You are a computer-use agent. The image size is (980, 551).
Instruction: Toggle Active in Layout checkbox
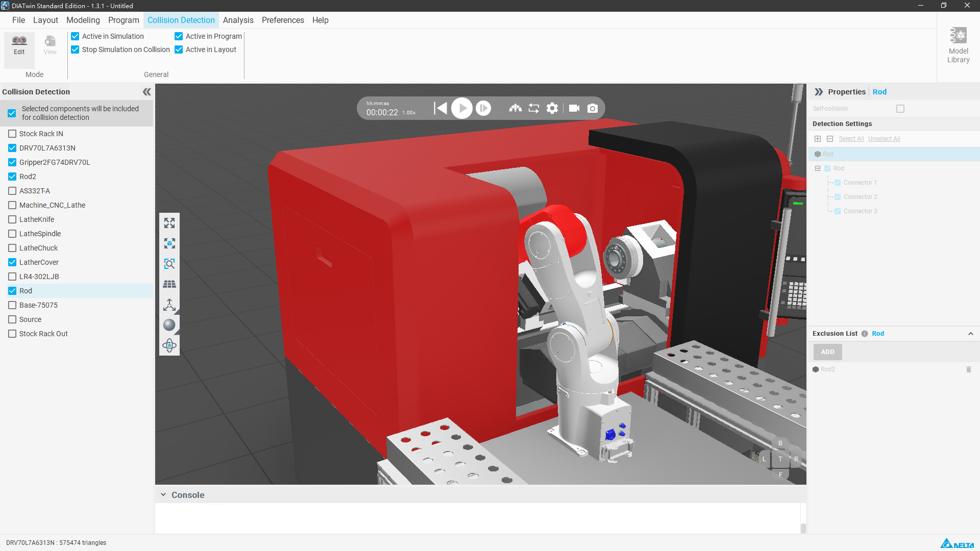[179, 49]
